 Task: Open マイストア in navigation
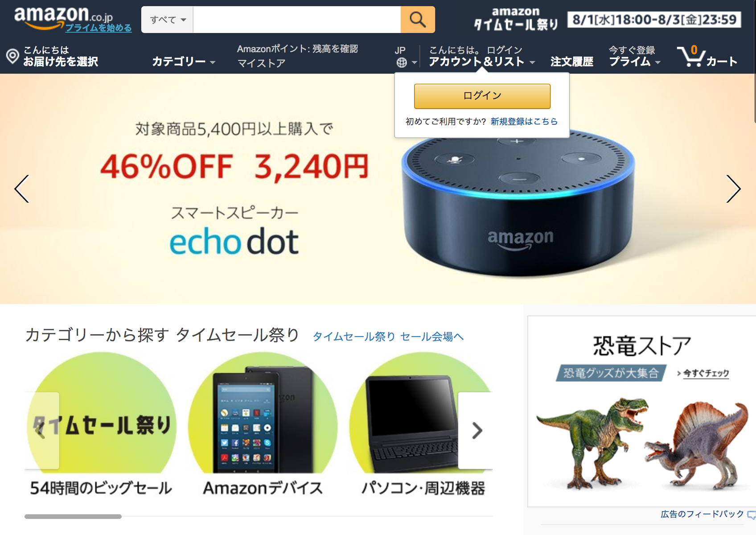pyautogui.click(x=261, y=63)
